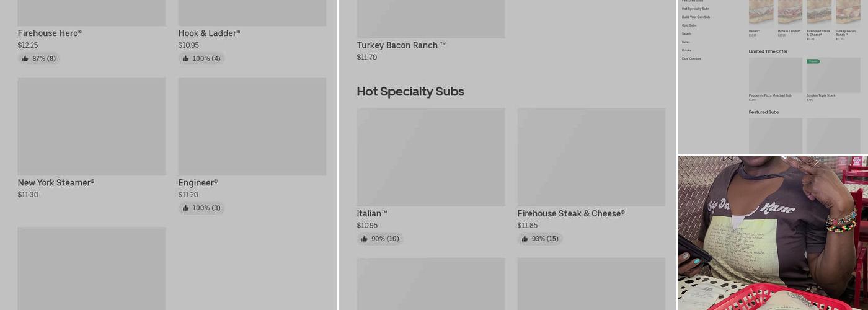The image size is (868, 310).
Task: Click thumbs-up rating under Firehouse Hero
Action: click(x=39, y=58)
